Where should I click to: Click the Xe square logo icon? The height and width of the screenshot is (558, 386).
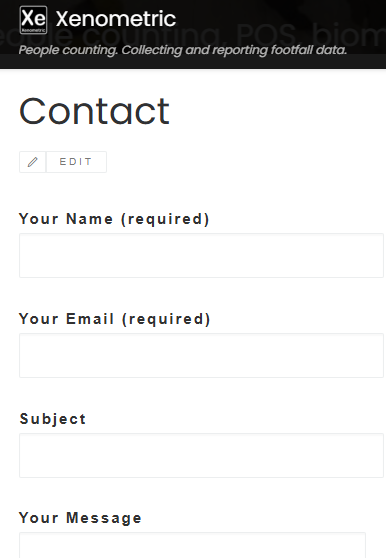point(33,20)
